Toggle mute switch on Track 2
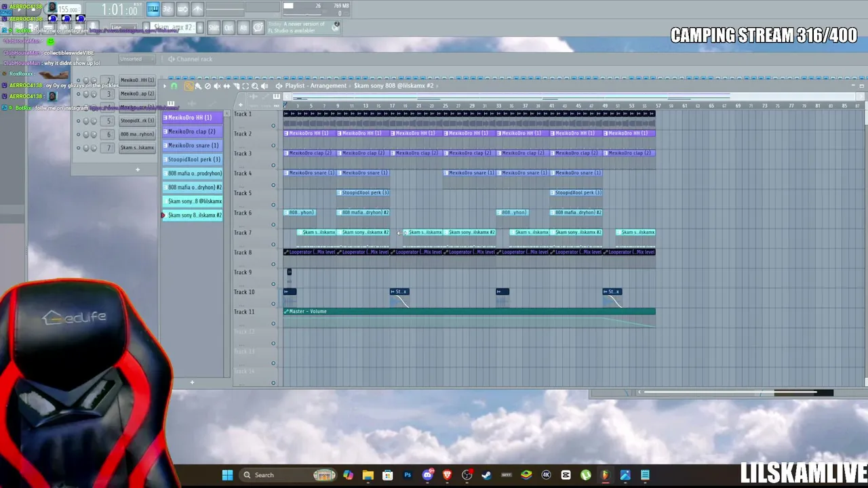This screenshot has height=488, width=868. click(x=273, y=145)
